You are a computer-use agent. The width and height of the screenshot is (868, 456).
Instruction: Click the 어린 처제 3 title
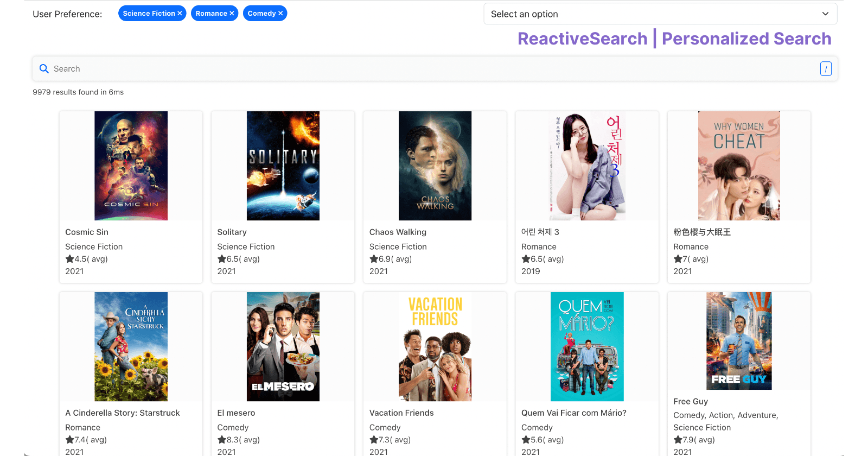pos(540,232)
